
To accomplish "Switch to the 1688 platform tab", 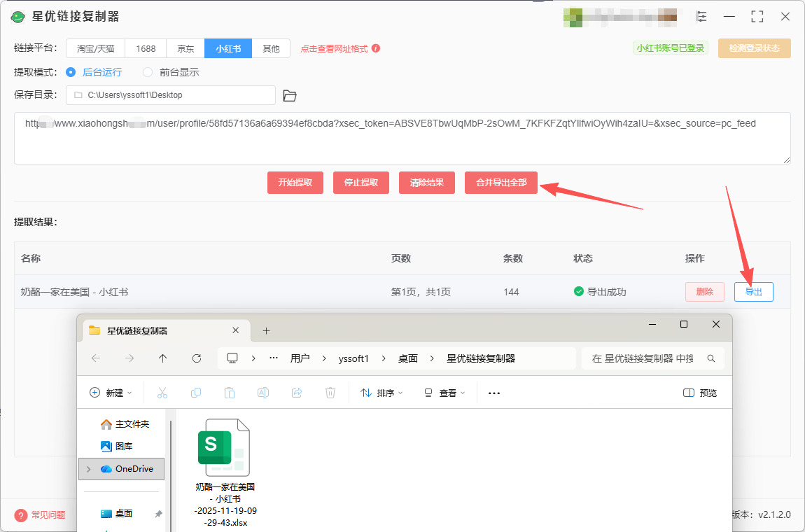I will pyautogui.click(x=146, y=48).
